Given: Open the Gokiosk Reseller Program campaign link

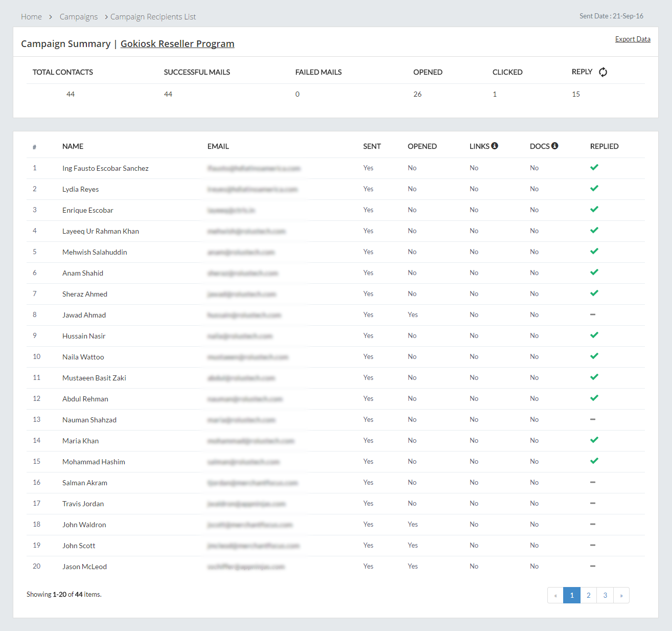Looking at the screenshot, I should coord(177,44).
